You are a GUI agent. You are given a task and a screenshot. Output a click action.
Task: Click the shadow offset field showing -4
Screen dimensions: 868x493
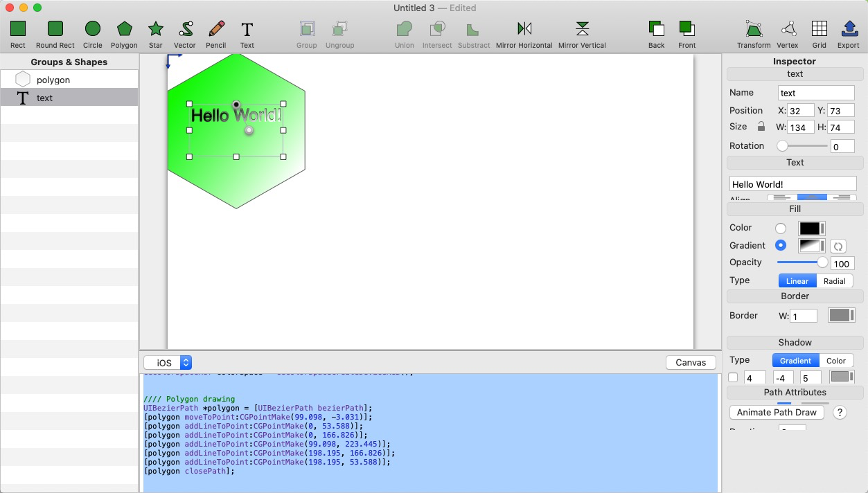point(783,378)
